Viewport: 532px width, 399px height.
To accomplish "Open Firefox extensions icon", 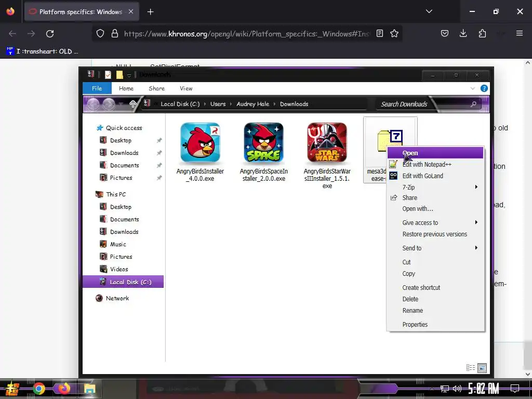I will click(x=482, y=33).
